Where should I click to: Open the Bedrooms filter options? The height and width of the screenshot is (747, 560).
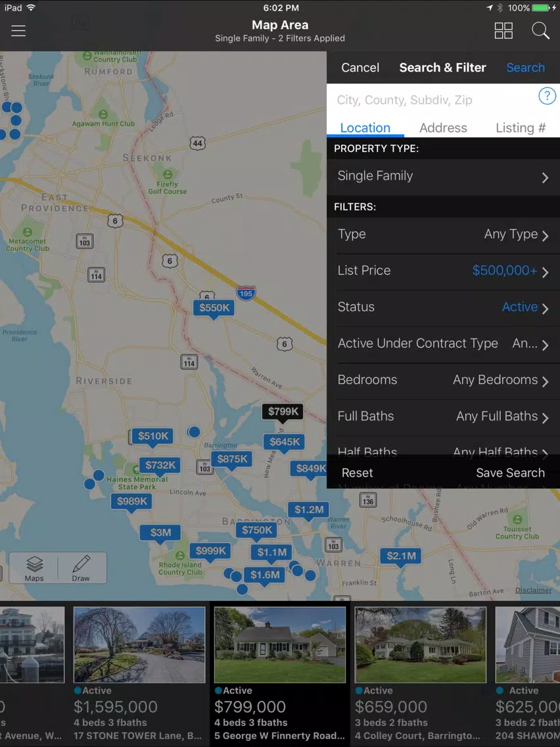tap(443, 381)
